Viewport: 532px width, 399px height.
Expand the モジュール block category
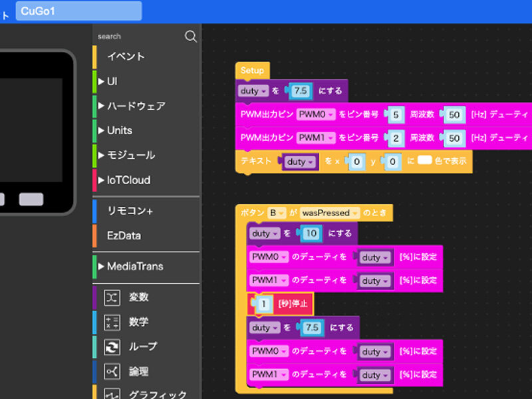130,155
